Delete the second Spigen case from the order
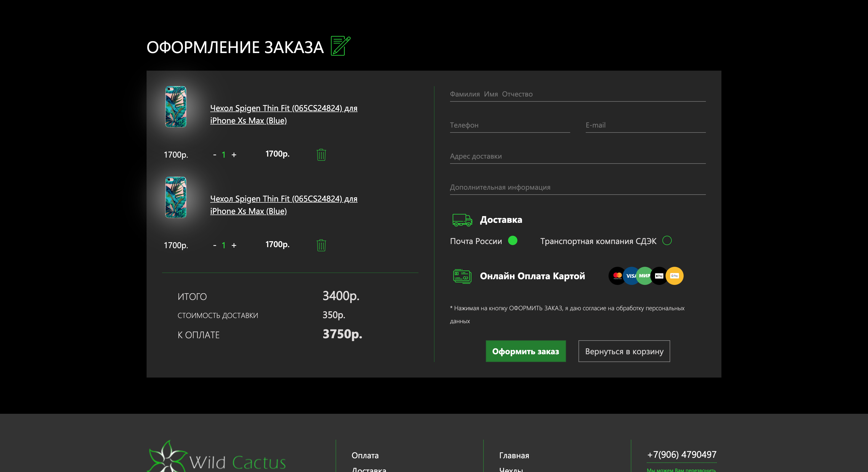 pos(321,245)
